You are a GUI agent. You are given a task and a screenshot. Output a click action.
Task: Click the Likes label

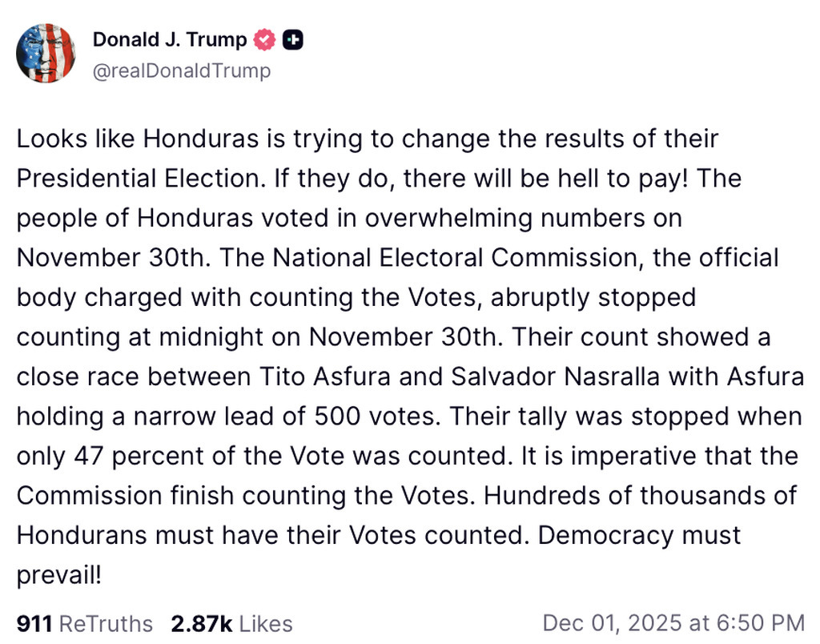265,623
